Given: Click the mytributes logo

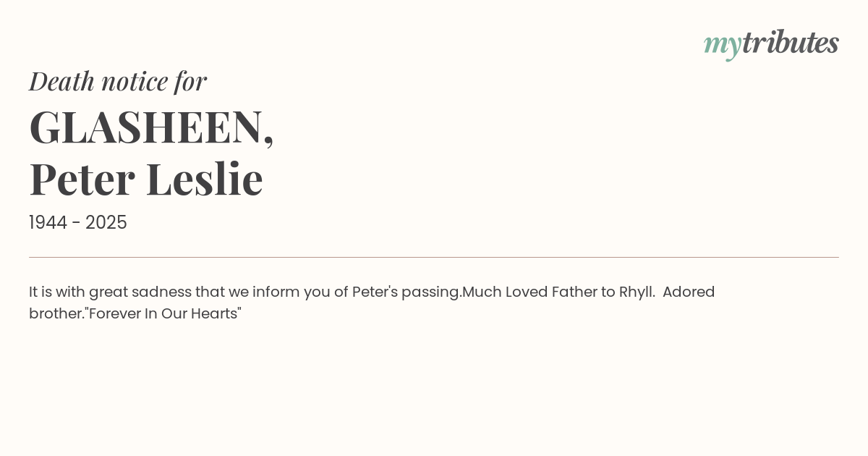Looking at the screenshot, I should tap(771, 44).
